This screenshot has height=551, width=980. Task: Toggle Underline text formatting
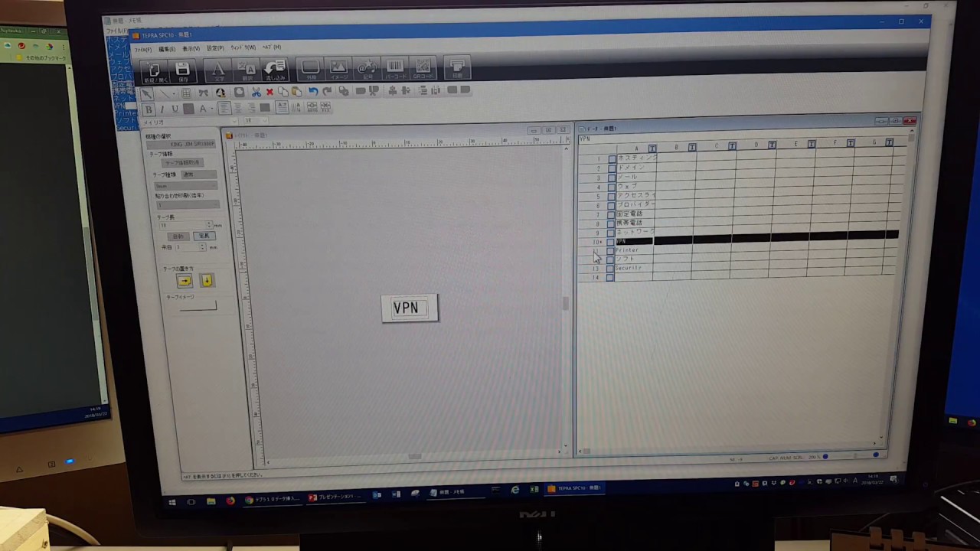(175, 109)
